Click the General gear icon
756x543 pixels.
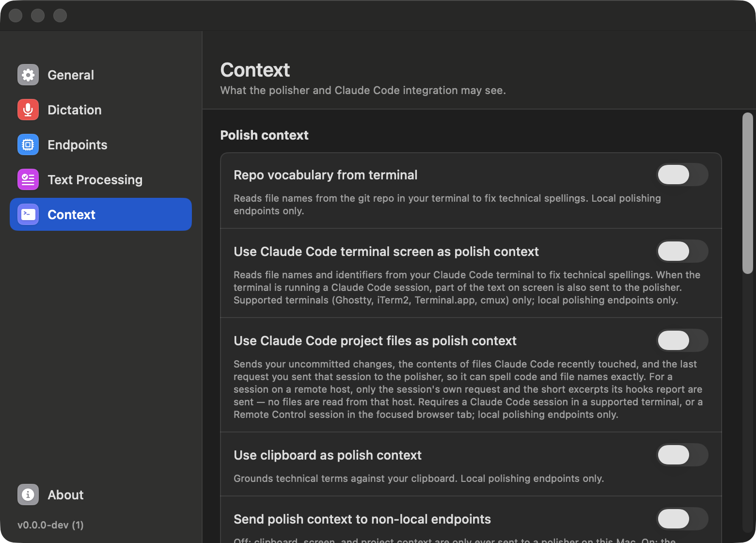[28, 75]
